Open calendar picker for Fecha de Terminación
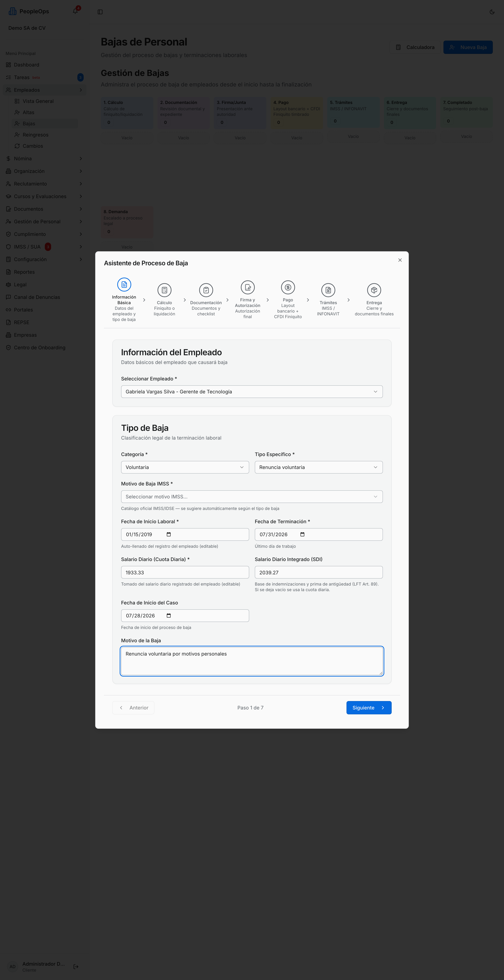This screenshot has width=504, height=980. pos(302,534)
